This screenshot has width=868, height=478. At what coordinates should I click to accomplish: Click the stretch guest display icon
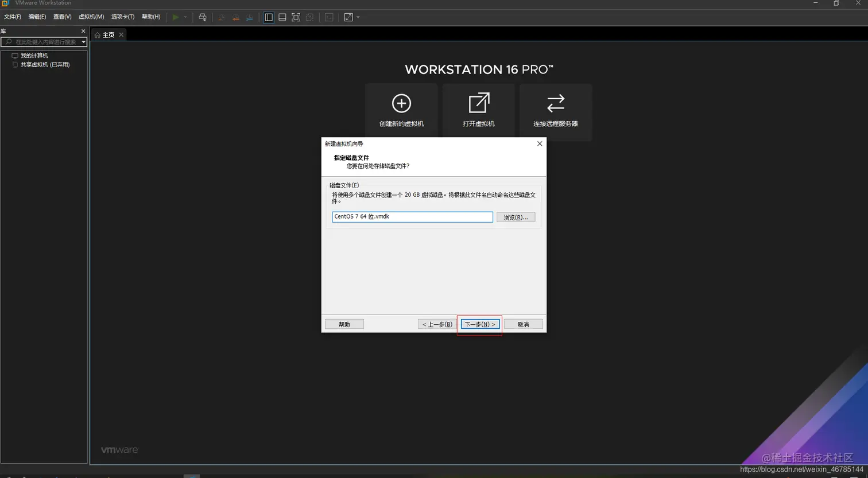point(348,17)
